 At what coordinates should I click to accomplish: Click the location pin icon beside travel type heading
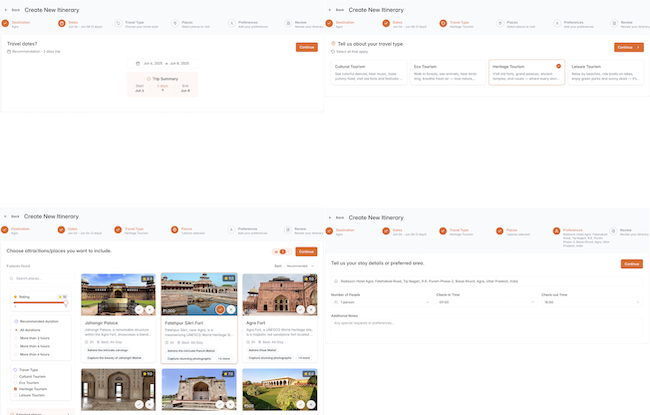(333, 44)
